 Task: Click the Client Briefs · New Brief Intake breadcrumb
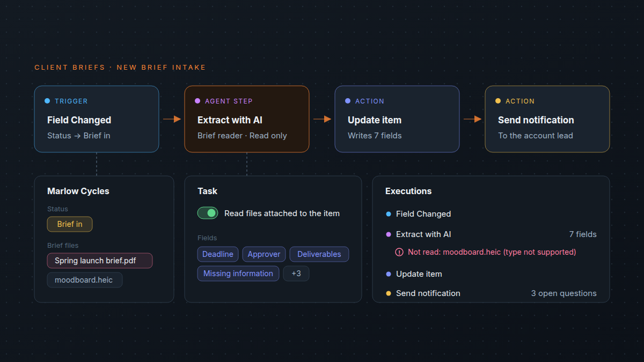[120, 68]
